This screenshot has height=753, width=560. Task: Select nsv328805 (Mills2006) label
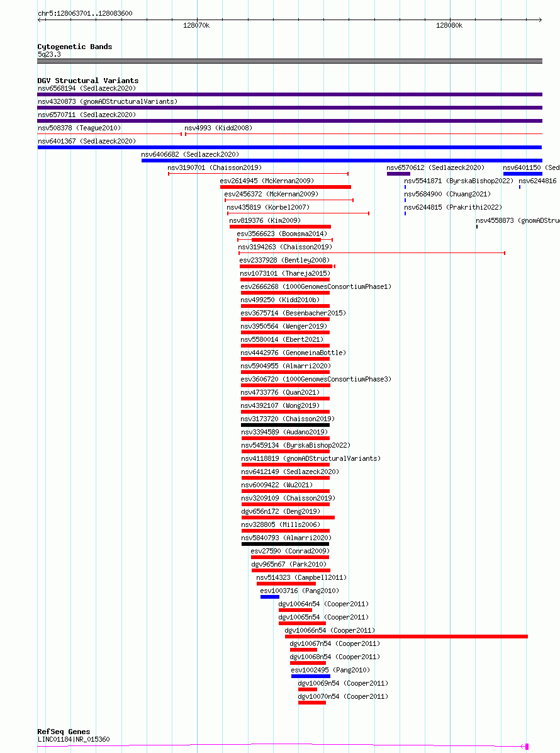(x=280, y=524)
